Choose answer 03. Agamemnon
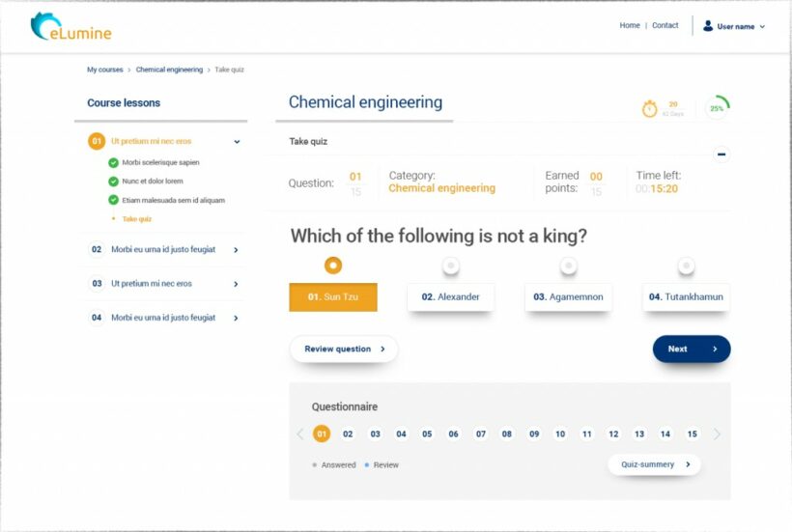792x532 pixels. pyautogui.click(x=568, y=296)
